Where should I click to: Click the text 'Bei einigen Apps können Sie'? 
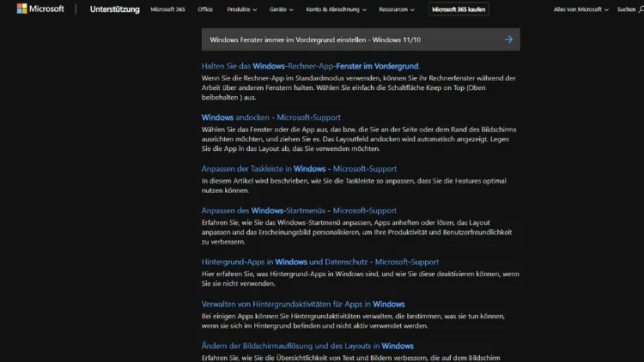[x=246, y=316]
